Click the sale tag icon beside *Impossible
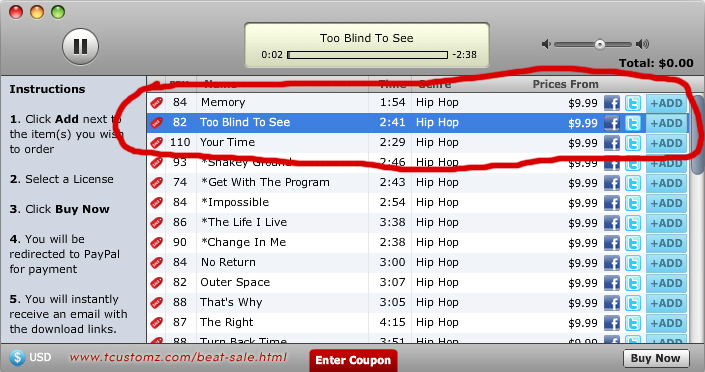This screenshot has height=372, width=705. 156,203
